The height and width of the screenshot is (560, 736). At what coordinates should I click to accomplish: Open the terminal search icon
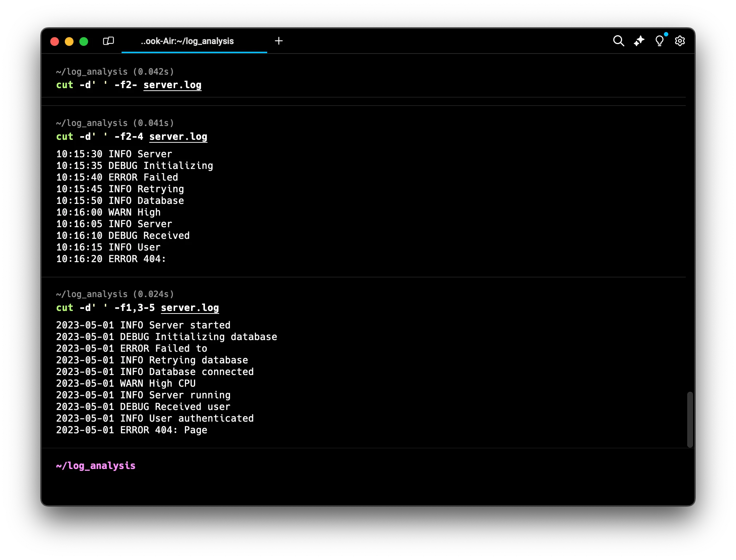tap(618, 41)
